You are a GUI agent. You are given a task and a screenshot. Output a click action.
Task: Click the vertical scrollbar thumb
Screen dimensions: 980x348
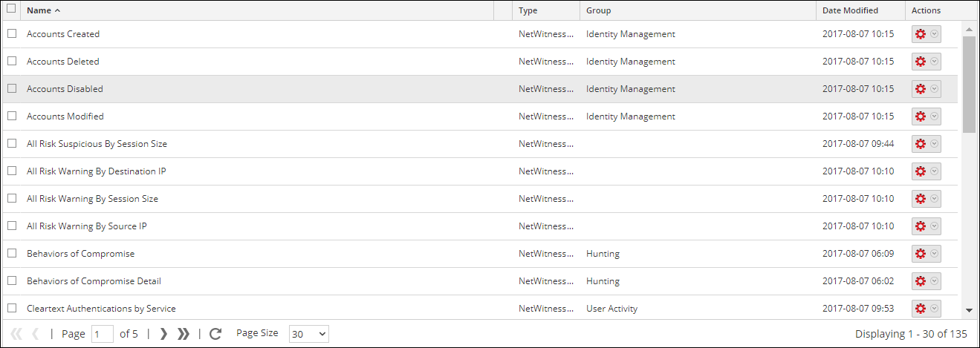pos(969,83)
